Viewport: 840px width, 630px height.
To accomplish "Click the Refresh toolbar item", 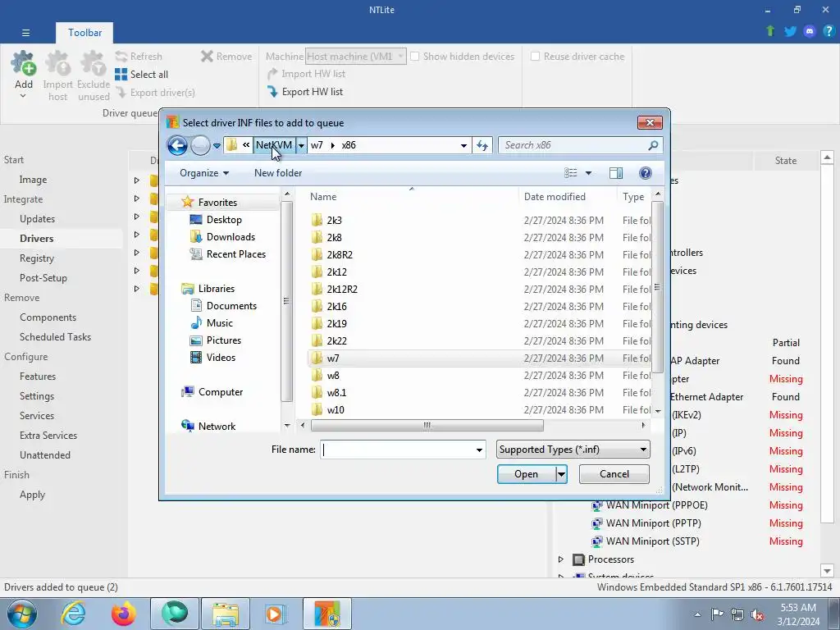I will 139,57.
